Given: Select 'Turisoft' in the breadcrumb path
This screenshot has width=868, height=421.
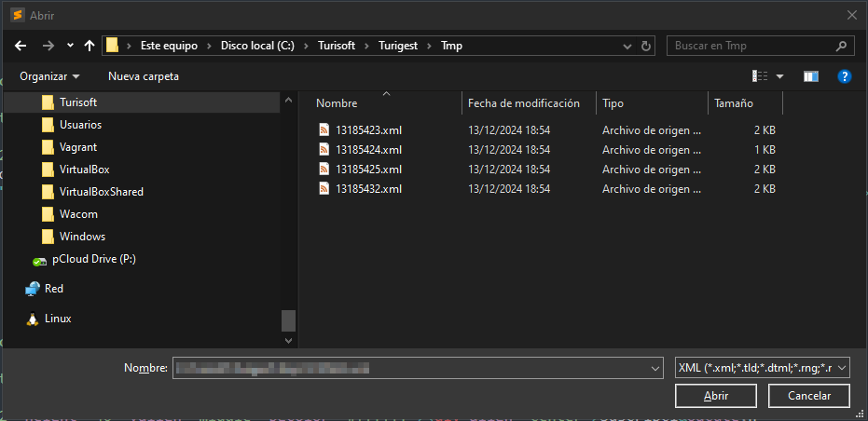Looking at the screenshot, I should tap(337, 46).
